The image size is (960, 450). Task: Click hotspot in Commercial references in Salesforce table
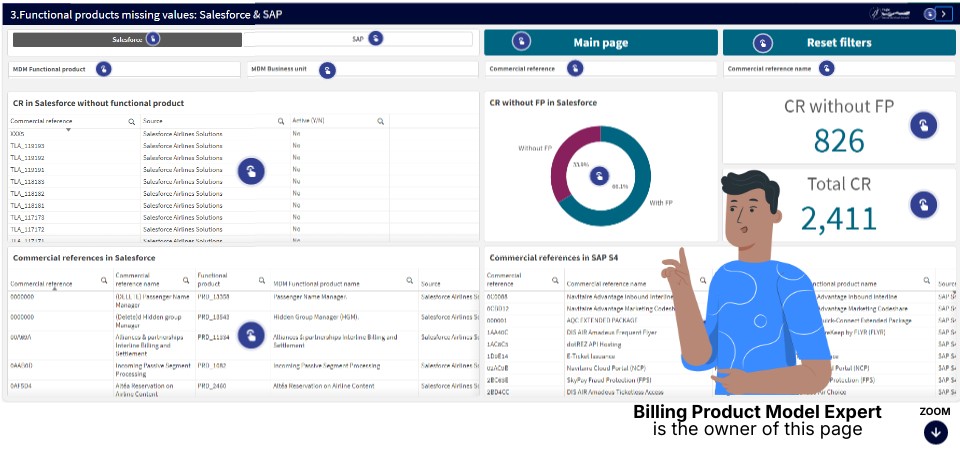pyautogui.click(x=251, y=335)
